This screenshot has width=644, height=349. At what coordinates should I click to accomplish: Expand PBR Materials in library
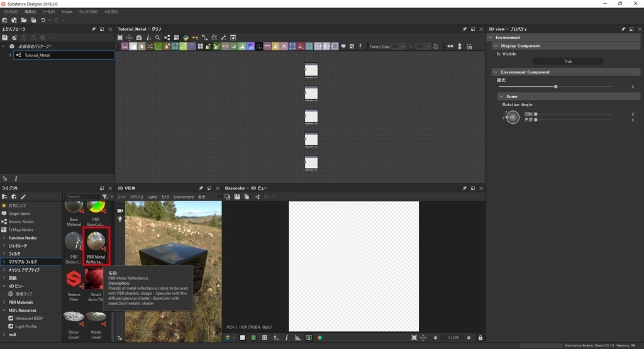4,302
